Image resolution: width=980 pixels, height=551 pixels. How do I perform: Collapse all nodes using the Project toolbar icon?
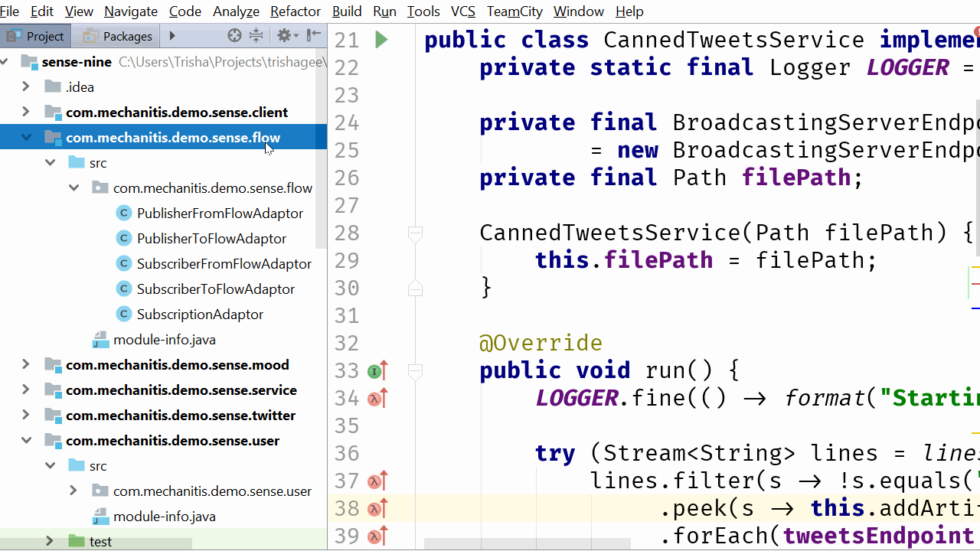[x=256, y=34]
